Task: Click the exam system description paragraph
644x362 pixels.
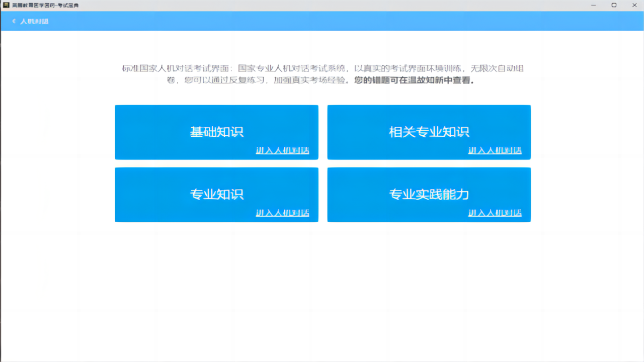Action: point(322,74)
